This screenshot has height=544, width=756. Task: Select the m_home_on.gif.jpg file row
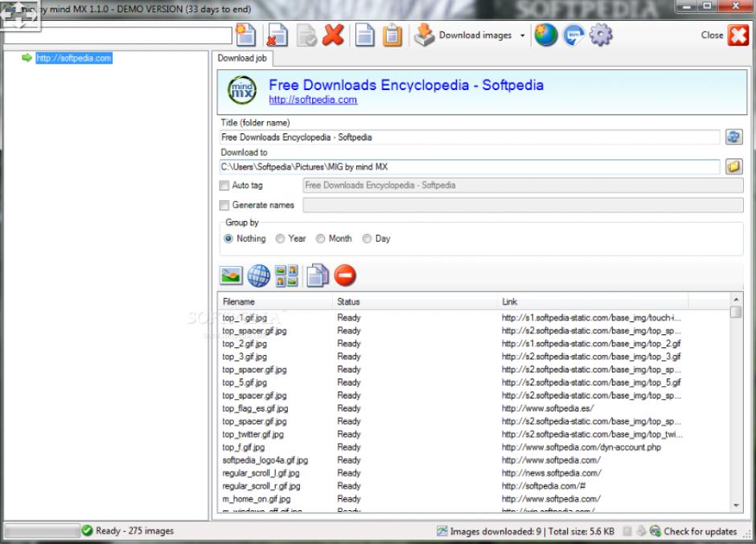(475, 499)
